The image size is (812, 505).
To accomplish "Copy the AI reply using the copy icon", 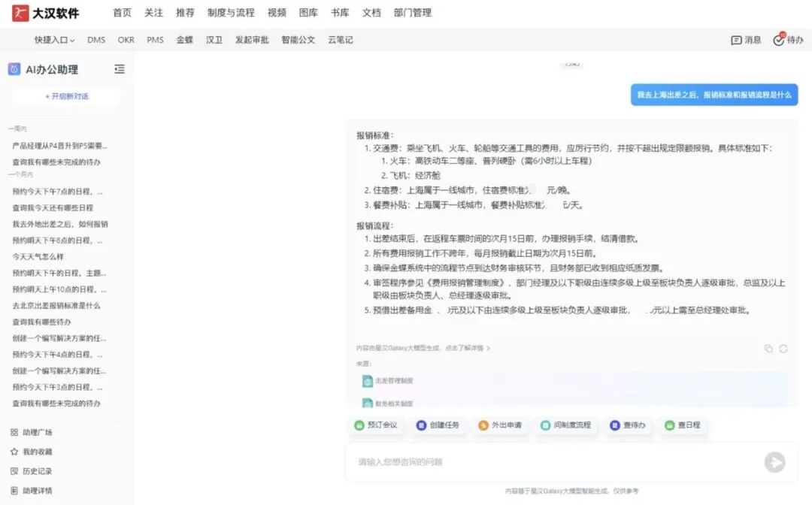I will click(x=768, y=349).
